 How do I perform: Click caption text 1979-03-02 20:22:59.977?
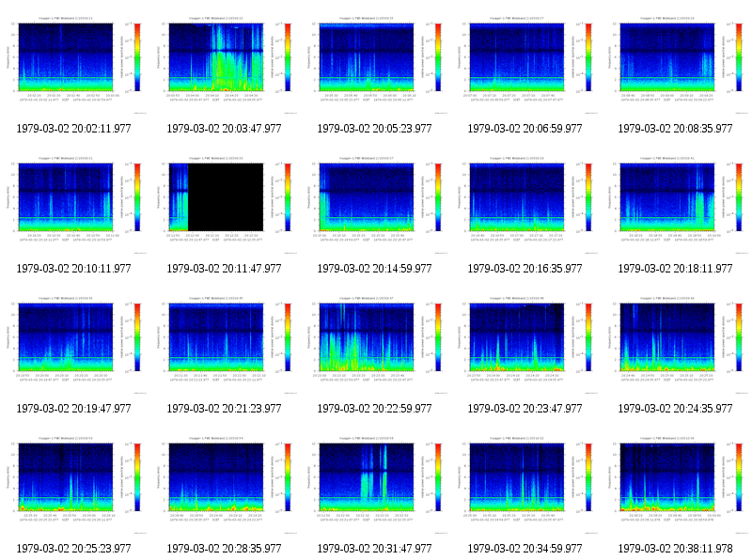[374, 409]
